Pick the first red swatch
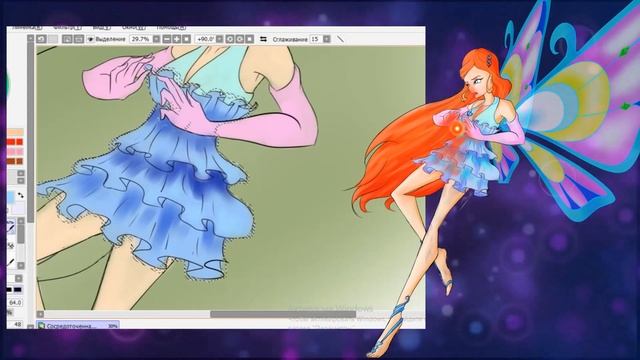This screenshot has width=640, height=360. pos(11,142)
